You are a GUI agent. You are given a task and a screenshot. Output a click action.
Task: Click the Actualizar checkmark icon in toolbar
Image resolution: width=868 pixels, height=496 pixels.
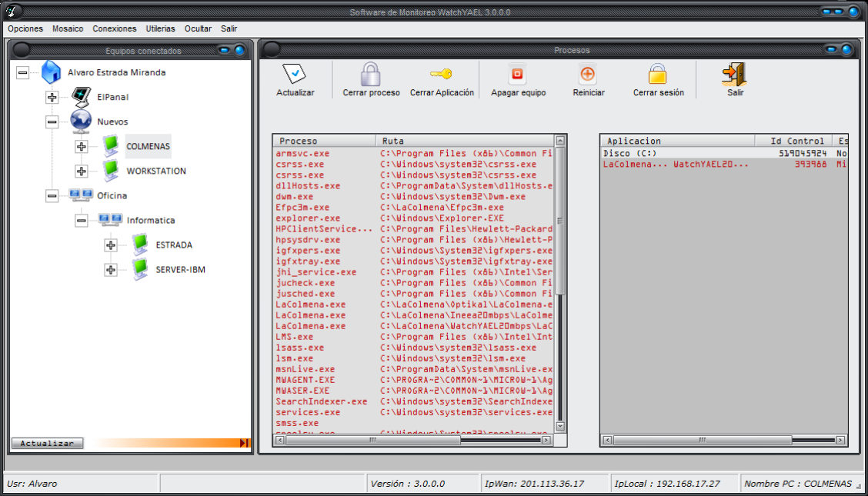click(x=295, y=74)
